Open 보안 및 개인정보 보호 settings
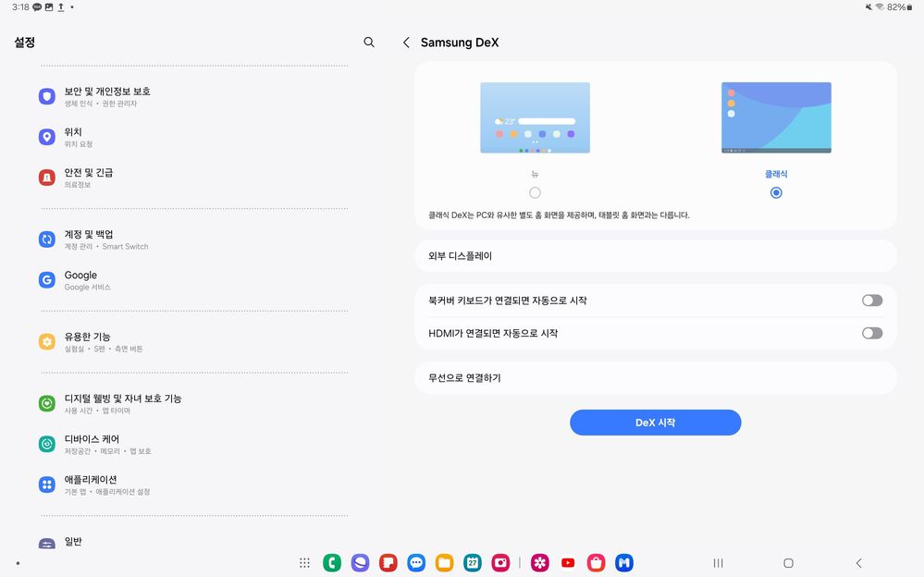Viewport: 924px width, 577px height. (193, 96)
